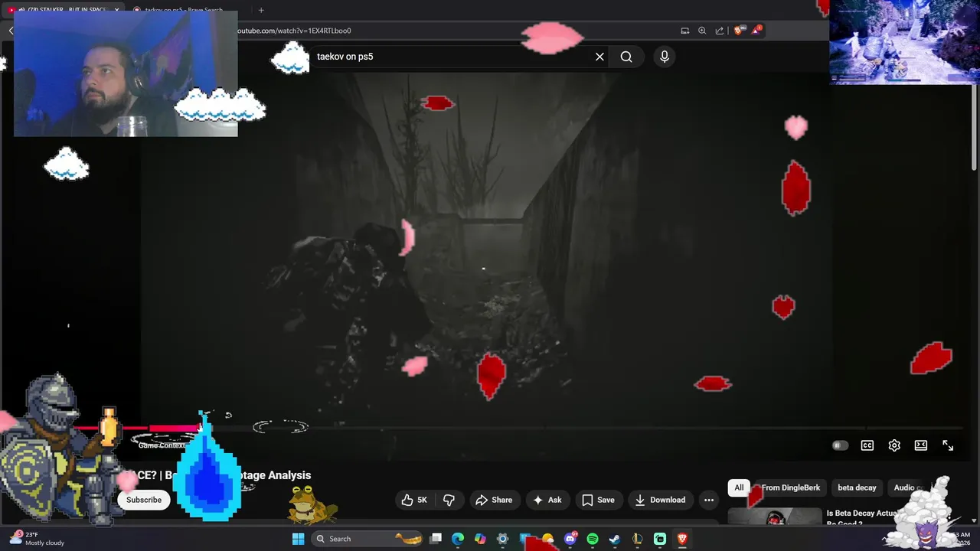This screenshot has height=551, width=980.
Task: Like the video with 5K likes
Action: [414, 500]
